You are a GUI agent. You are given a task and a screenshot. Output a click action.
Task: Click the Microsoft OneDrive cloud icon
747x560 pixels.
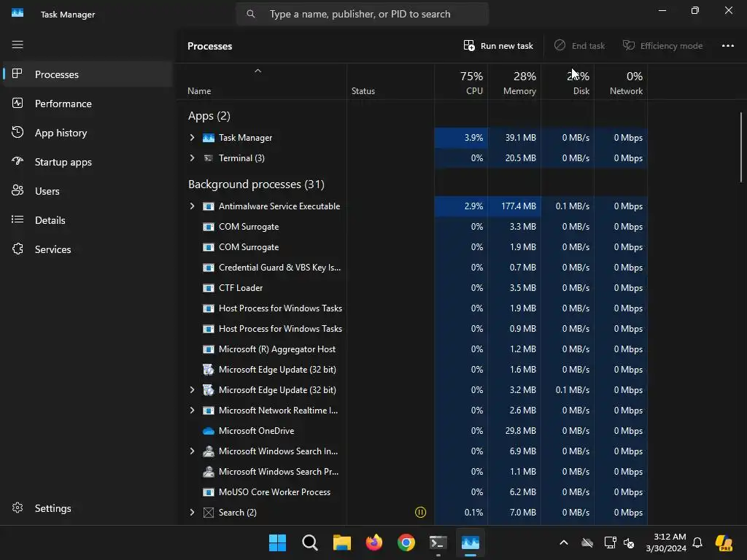click(209, 431)
